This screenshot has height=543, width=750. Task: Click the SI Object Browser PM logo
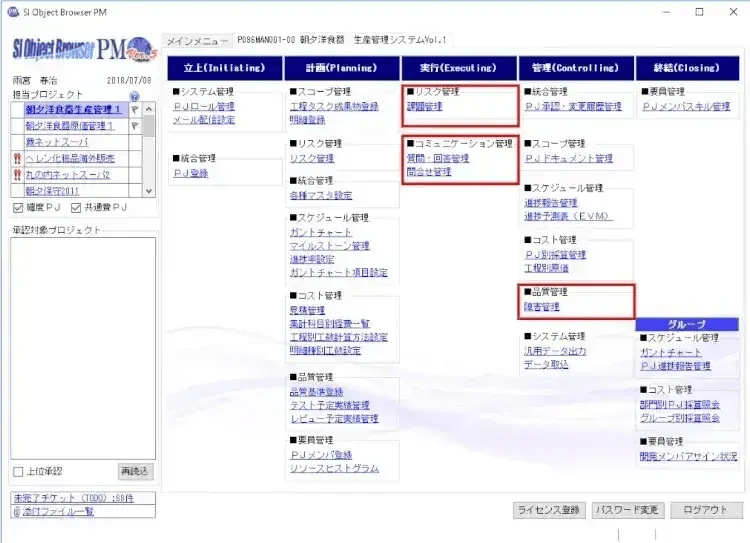[x=84, y=50]
